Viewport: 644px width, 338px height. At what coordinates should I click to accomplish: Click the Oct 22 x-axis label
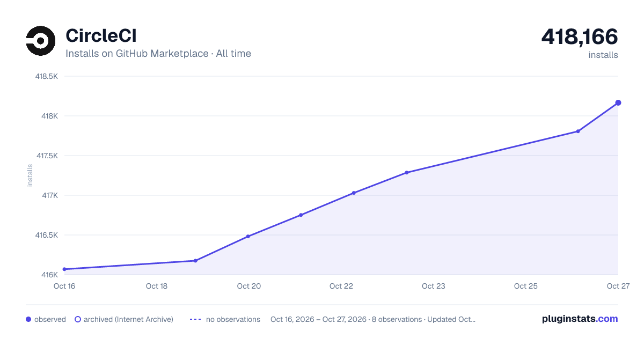[x=341, y=286]
